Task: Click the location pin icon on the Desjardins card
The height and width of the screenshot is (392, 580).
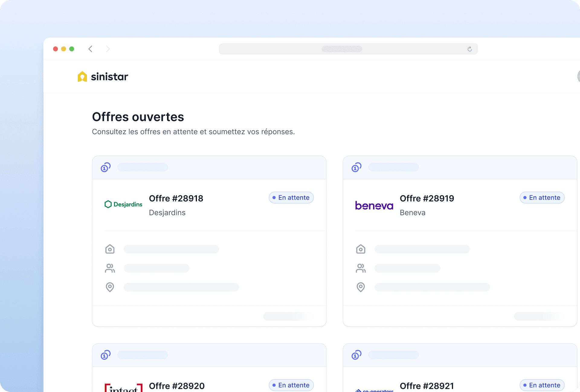Action: pos(110,287)
